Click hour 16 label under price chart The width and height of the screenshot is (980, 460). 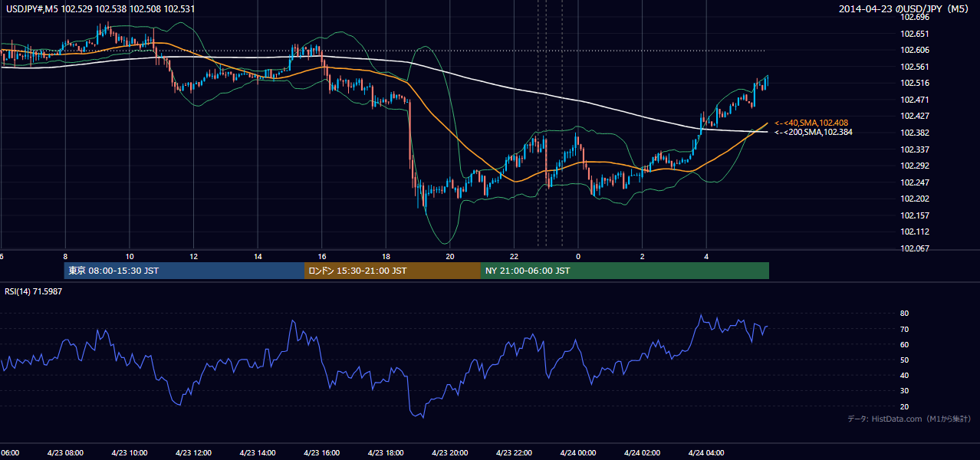pos(322,256)
